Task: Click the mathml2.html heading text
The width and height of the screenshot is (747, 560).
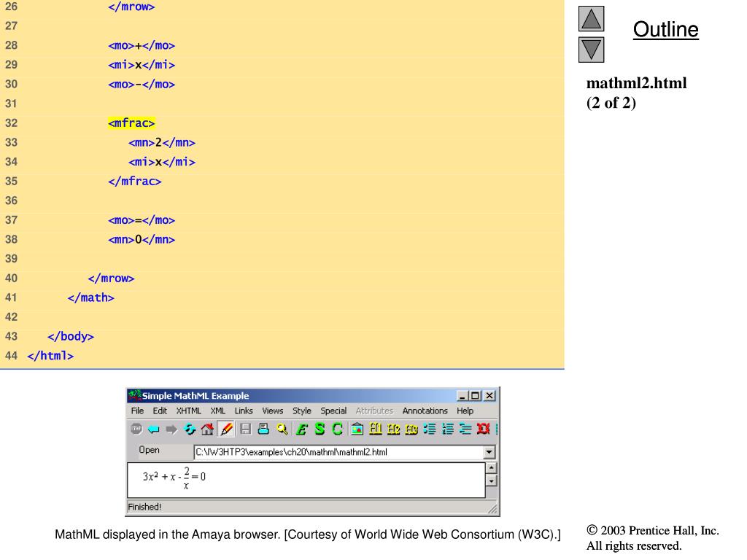Action: point(636,83)
